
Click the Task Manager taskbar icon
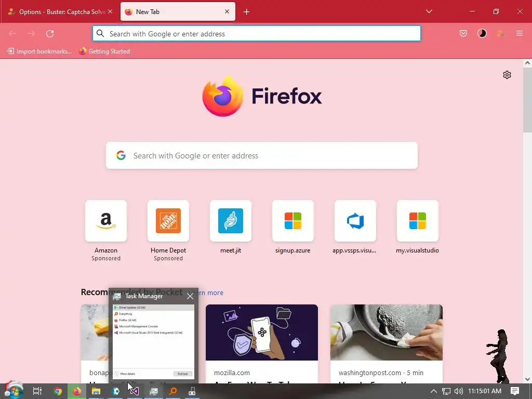[154, 391]
